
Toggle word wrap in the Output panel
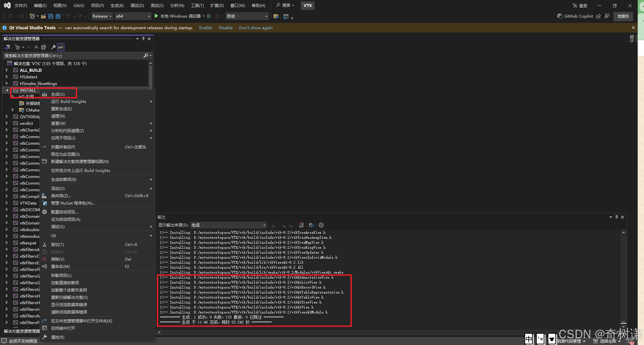[311, 225]
